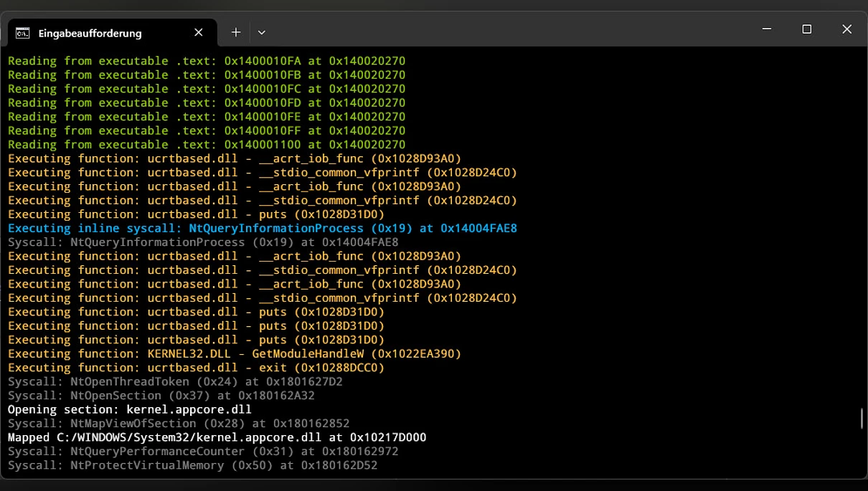Click the white 'Opening section: kernel.appcore.dll' line
The width and height of the screenshot is (868, 491).
(130, 410)
